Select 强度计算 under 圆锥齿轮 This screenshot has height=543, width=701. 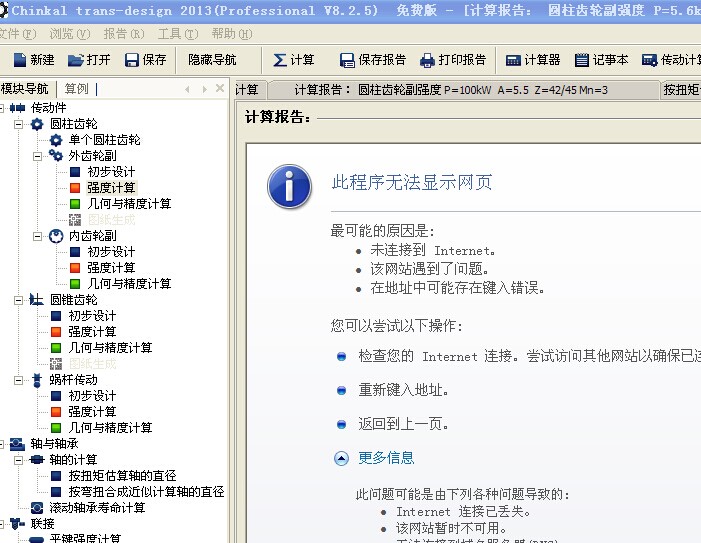[92, 332]
